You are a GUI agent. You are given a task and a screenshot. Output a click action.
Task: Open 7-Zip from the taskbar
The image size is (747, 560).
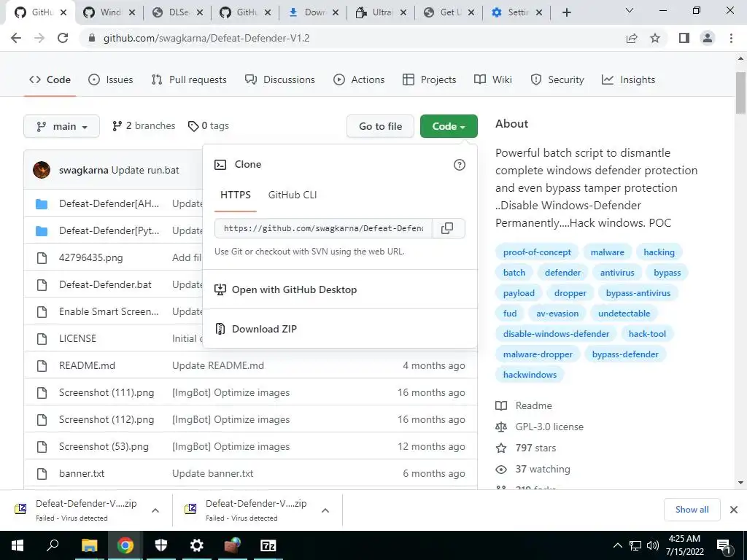(268, 545)
